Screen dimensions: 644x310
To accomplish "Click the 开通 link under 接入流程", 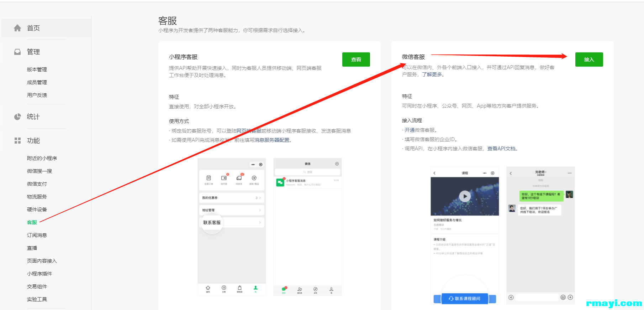I will coord(410,130).
